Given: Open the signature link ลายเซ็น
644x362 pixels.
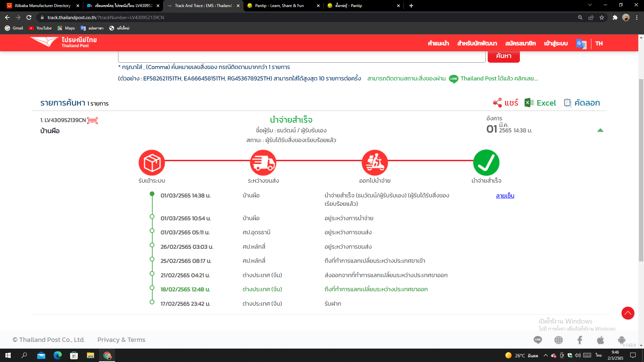Looking at the screenshot, I should 505,196.
